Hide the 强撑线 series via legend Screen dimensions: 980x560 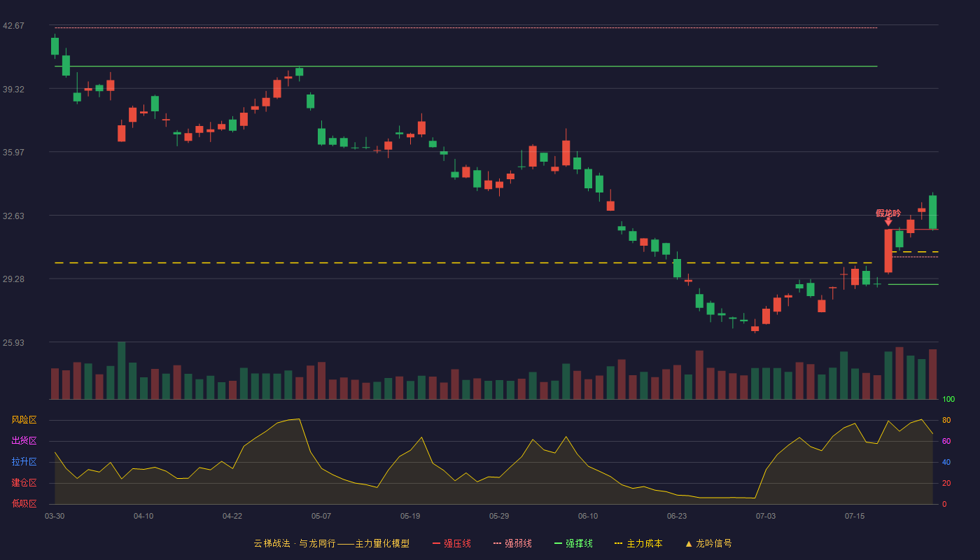point(573,543)
